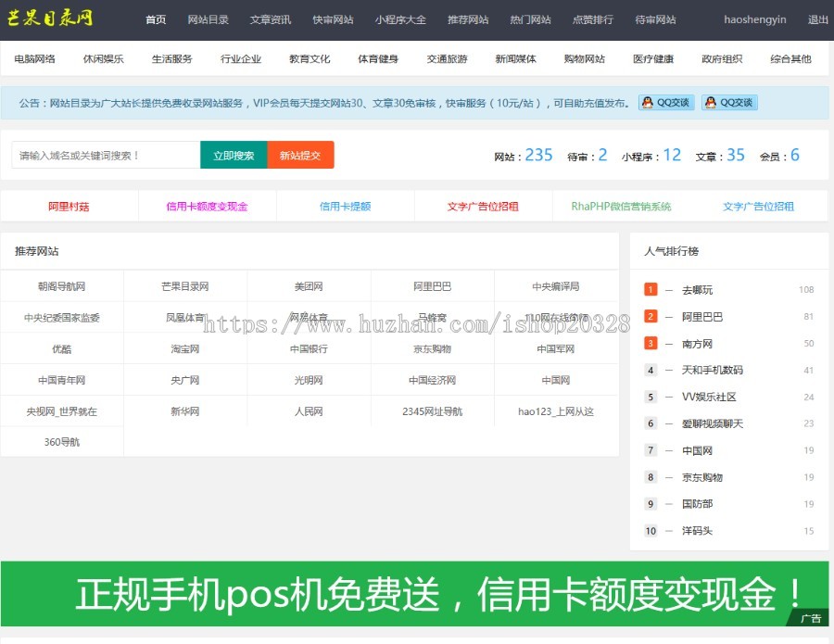The image size is (834, 644).
Task: Open 热门网站 in top navigation
Action: point(531,19)
